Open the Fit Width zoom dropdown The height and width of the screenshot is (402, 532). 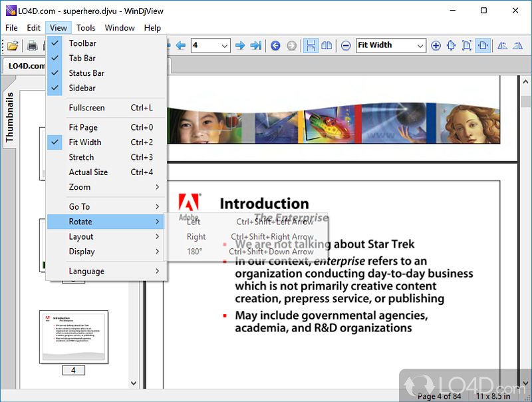click(391, 45)
